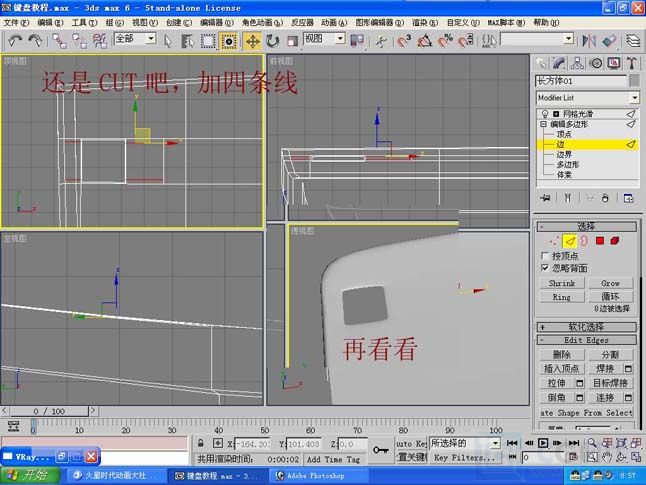Click the Align tool icon
The height and width of the screenshot is (485, 646).
609,40
